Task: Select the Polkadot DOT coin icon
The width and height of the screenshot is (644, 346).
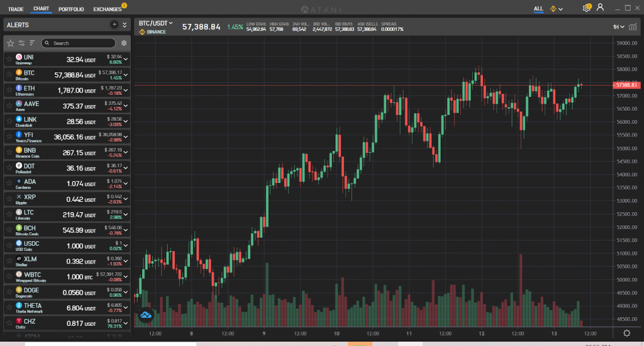Action: [19, 165]
